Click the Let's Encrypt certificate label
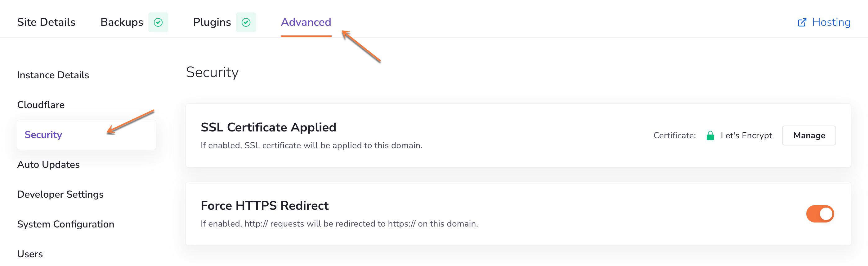The image size is (868, 266). 746,135
